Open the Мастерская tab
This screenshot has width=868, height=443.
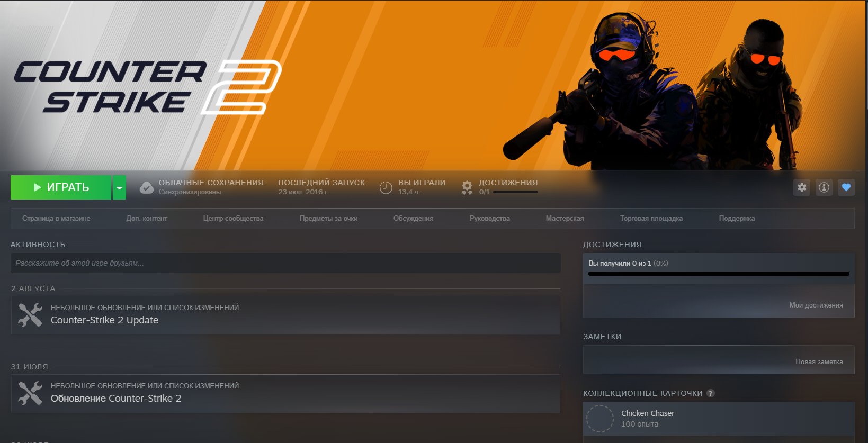pos(565,218)
